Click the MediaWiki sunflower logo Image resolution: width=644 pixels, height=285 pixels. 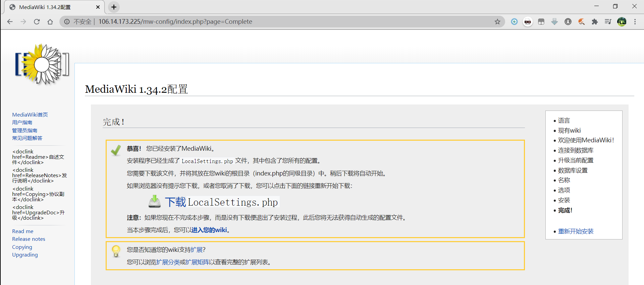pyautogui.click(x=42, y=64)
